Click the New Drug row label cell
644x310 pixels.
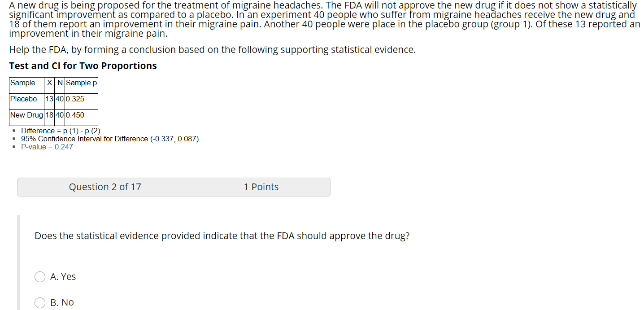(x=27, y=115)
